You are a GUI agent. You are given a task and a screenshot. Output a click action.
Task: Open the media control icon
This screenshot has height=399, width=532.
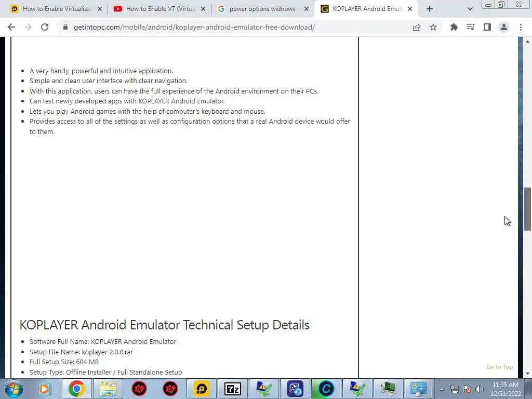471,27
